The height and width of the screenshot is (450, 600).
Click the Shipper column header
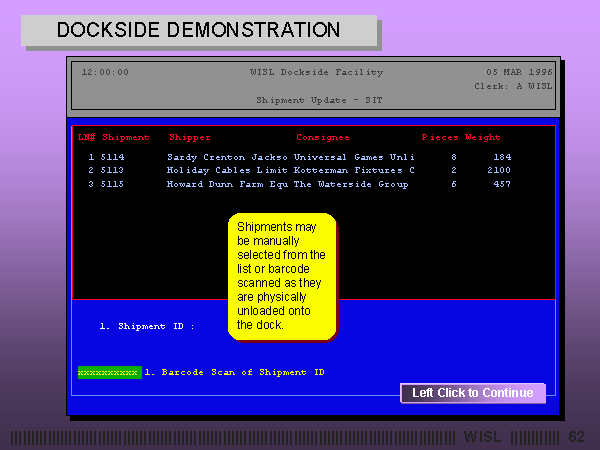[x=190, y=137]
